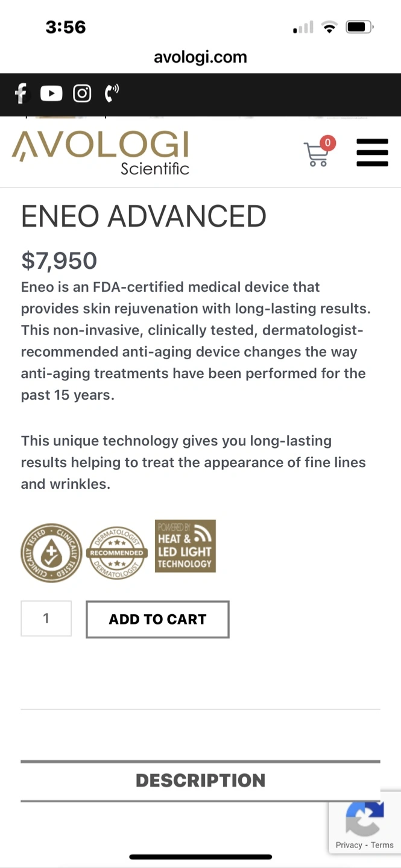401x868 pixels.
Task: Click the Clinically Tested badge
Action: (x=51, y=553)
